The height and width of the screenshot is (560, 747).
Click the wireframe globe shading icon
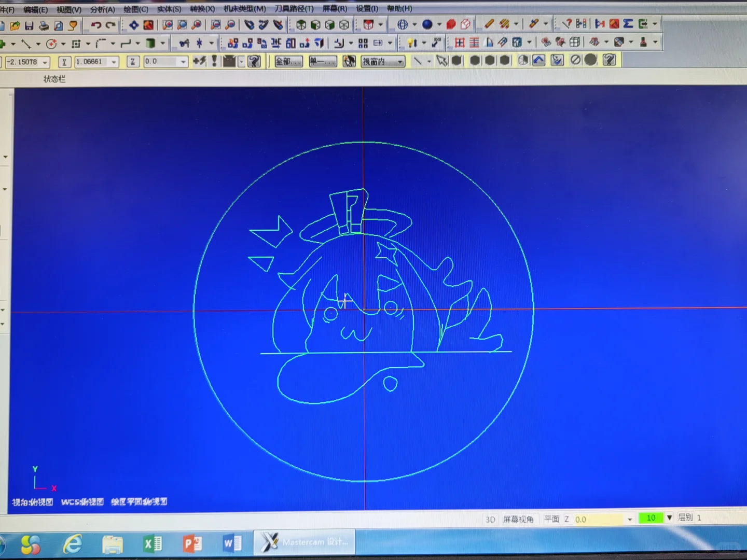(403, 24)
